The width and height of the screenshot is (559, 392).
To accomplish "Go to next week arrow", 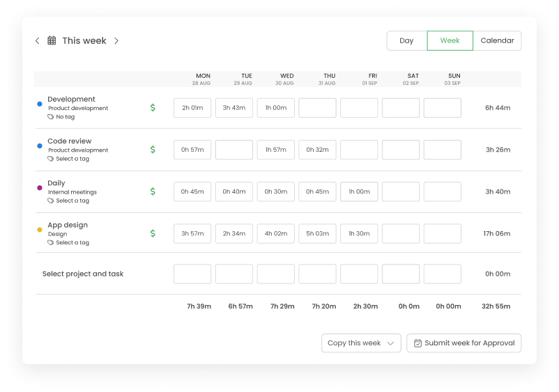I will click(x=116, y=40).
